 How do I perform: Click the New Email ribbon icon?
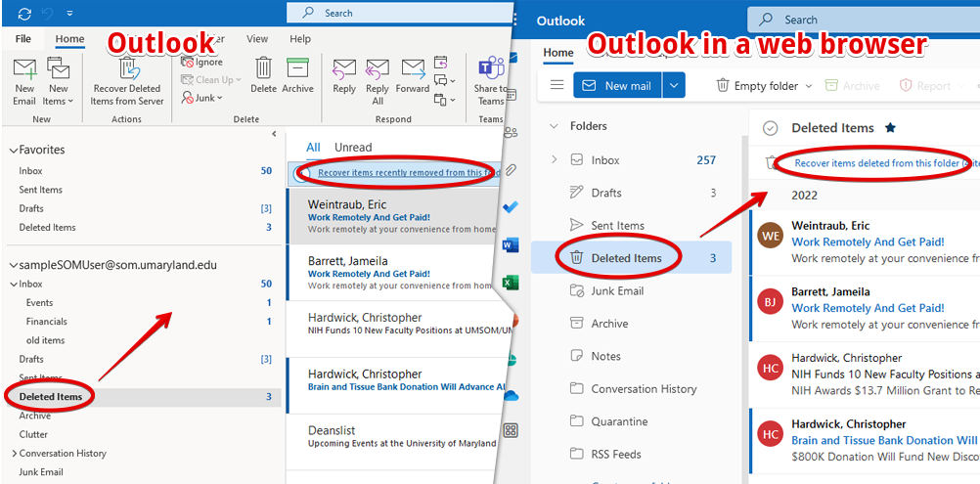[x=24, y=70]
